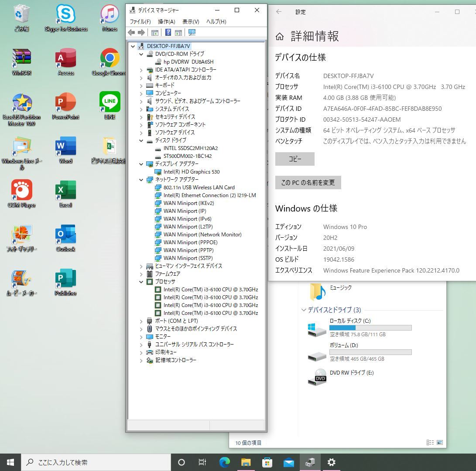The height and width of the screenshot is (471, 476).
Task: Launch Excel desktop shortcut
Action: pos(65,194)
